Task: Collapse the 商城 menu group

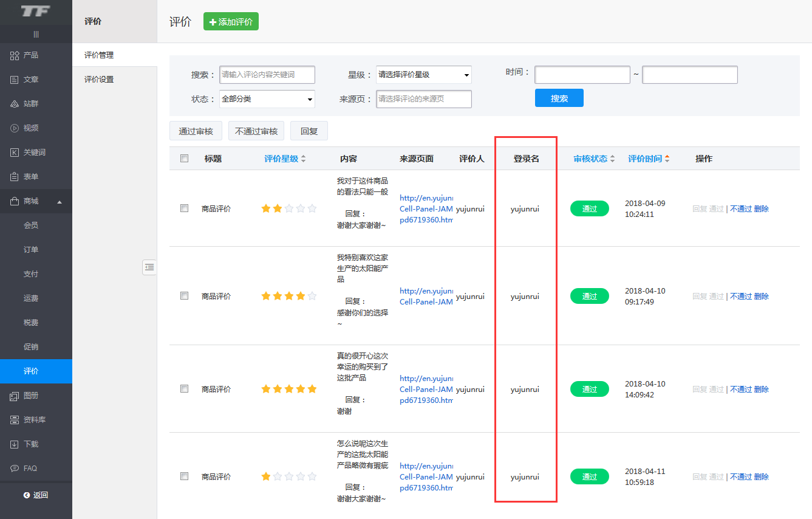Action: [x=60, y=201]
